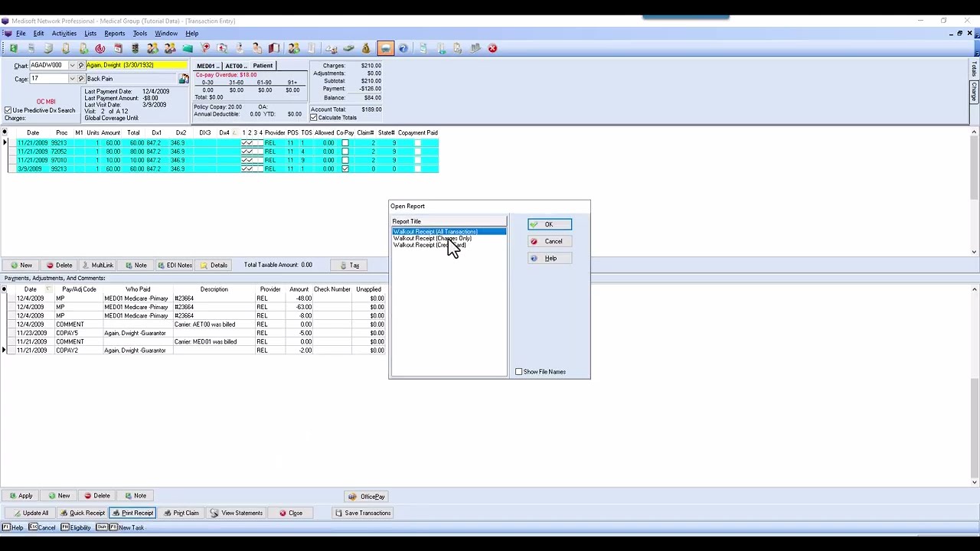This screenshot has height=551, width=980.
Task: Click the MultiLink button
Action: (x=96, y=266)
